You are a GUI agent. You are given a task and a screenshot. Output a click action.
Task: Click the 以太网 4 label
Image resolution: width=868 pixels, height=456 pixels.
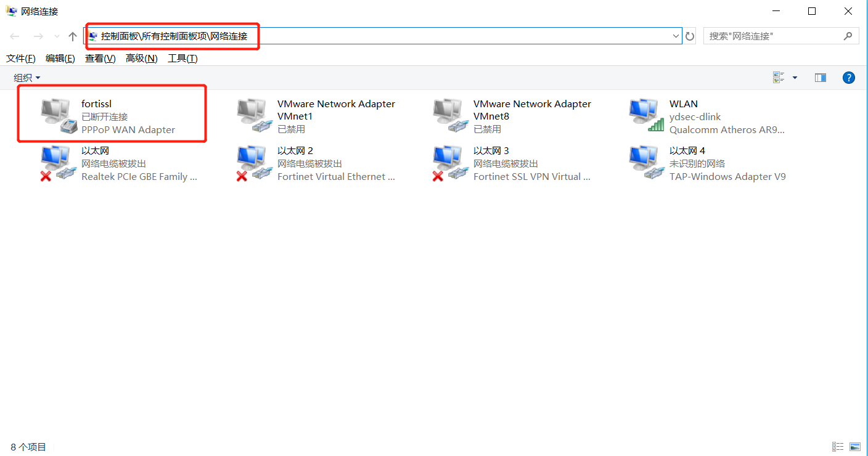click(687, 151)
